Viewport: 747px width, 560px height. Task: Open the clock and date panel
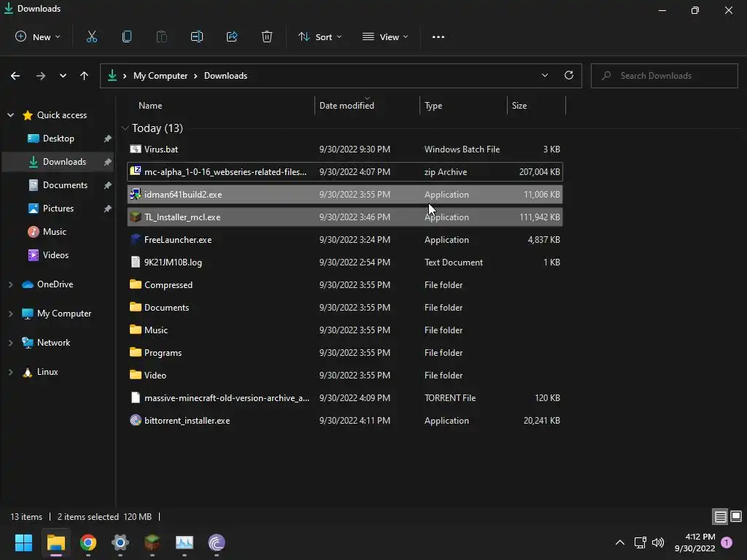tap(695, 542)
